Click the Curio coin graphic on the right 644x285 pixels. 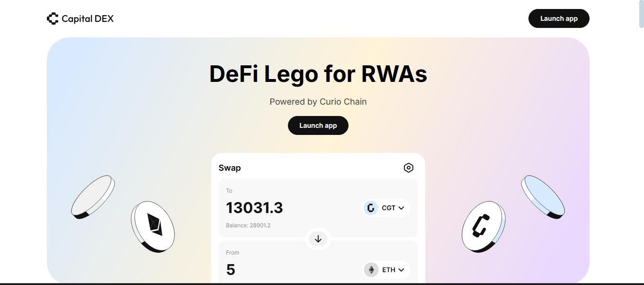point(483,226)
